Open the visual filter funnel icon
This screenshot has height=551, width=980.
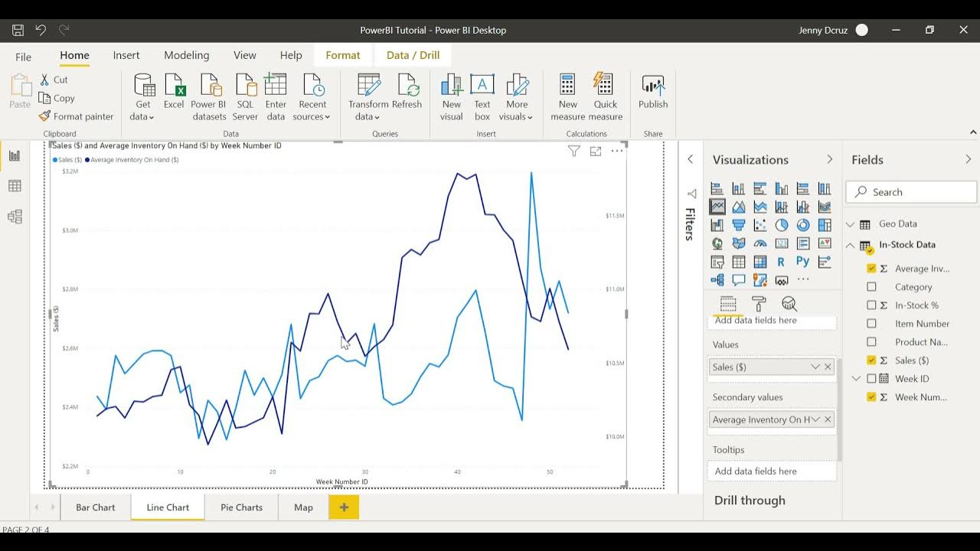click(x=574, y=151)
